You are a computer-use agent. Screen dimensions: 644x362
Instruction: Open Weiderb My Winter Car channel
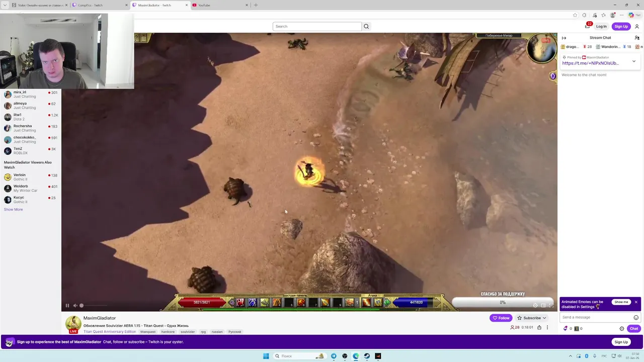click(x=31, y=188)
